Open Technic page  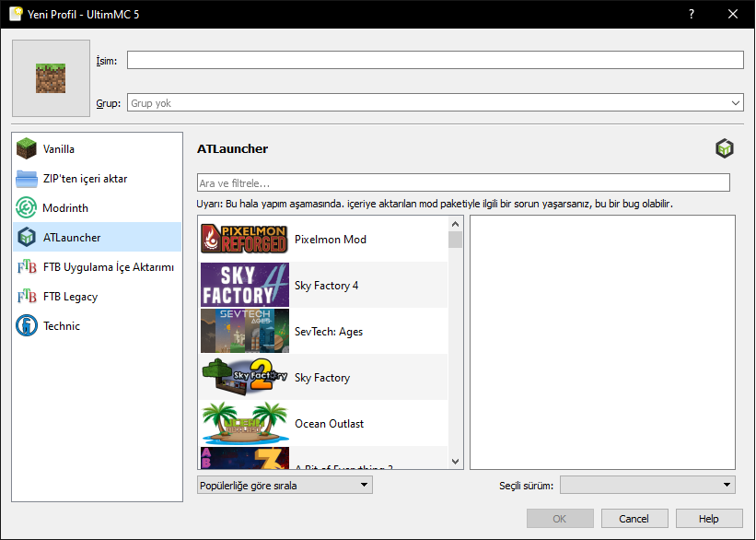point(98,325)
